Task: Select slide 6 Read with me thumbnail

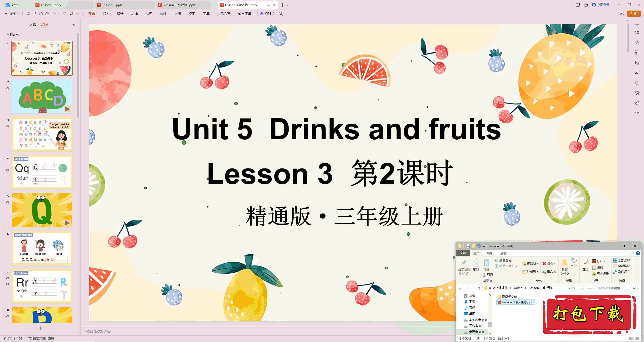Action: pos(42,248)
